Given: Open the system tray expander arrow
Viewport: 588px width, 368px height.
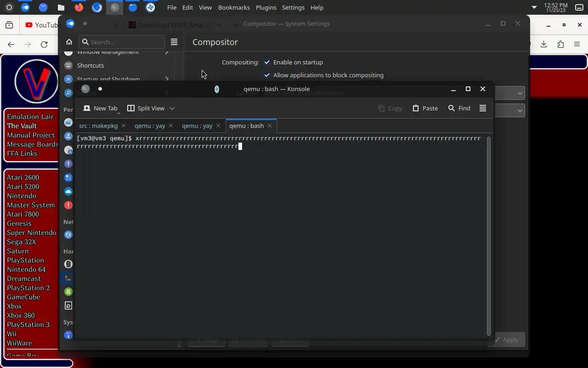Looking at the screenshot, I should (x=534, y=7).
